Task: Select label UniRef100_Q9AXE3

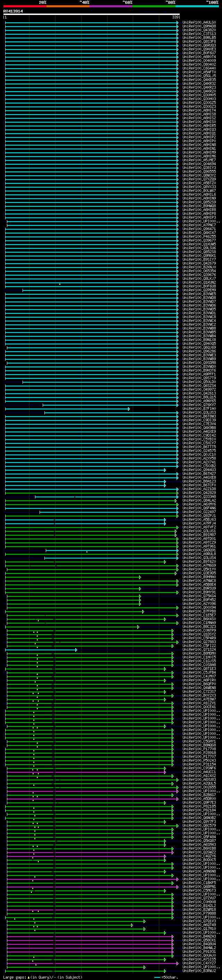Action: [x=199, y=49]
